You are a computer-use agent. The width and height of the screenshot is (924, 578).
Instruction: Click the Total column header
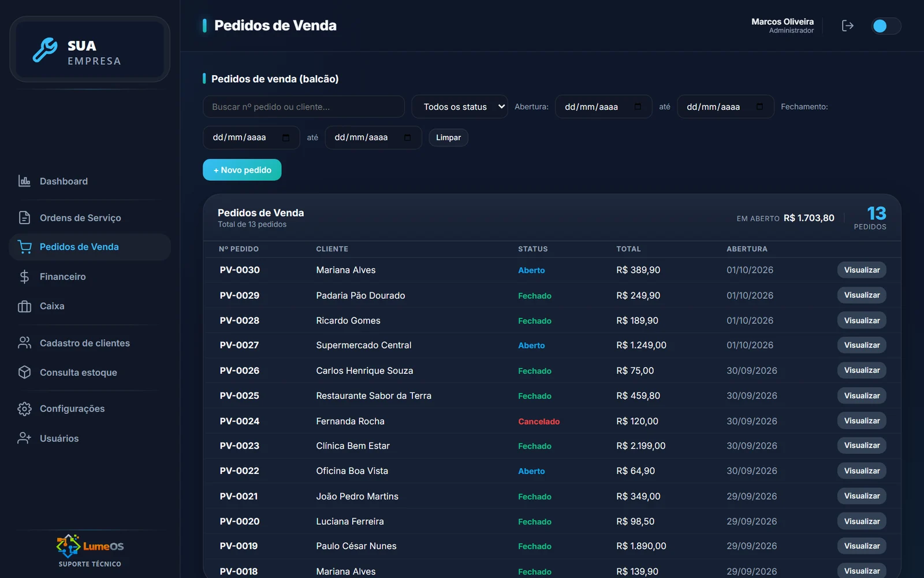click(628, 249)
